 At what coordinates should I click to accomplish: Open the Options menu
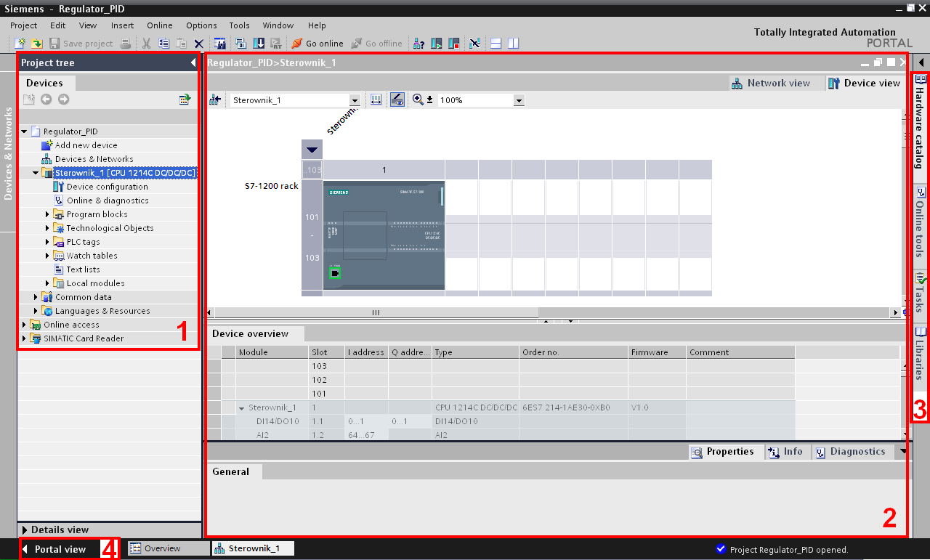[x=201, y=25]
